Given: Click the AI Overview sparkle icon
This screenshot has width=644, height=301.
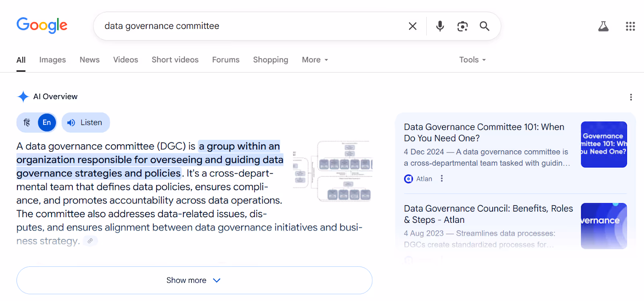Looking at the screenshot, I should 23,97.
